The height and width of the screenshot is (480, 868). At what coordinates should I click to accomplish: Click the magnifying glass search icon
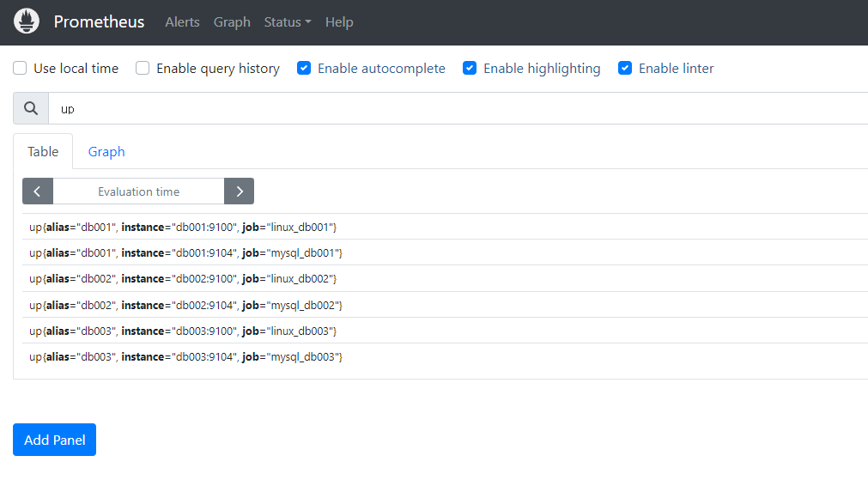click(x=31, y=108)
